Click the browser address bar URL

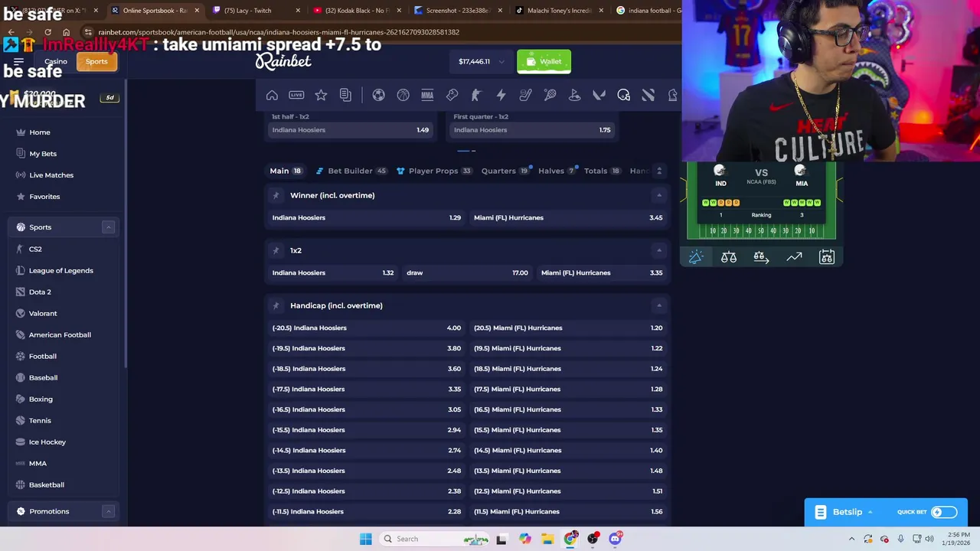(279, 32)
